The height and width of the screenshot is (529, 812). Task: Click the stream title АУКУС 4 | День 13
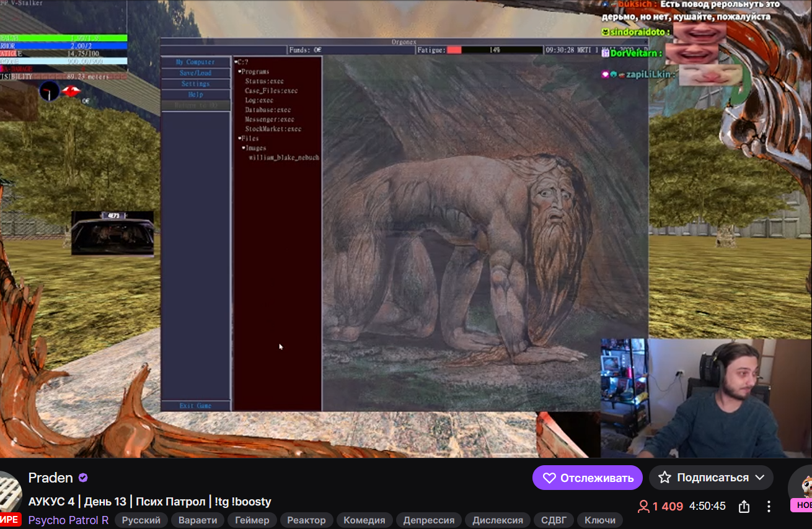(x=149, y=502)
